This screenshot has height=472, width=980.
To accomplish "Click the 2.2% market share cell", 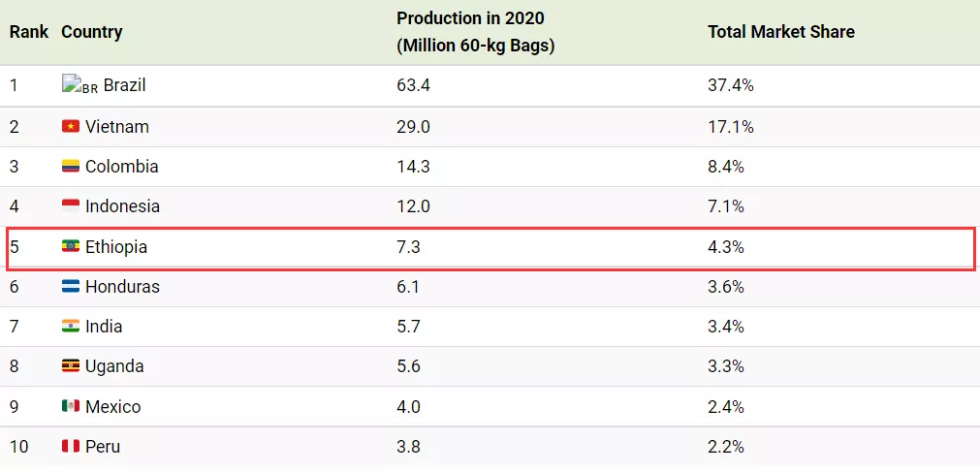I will pyautogui.click(x=726, y=447).
